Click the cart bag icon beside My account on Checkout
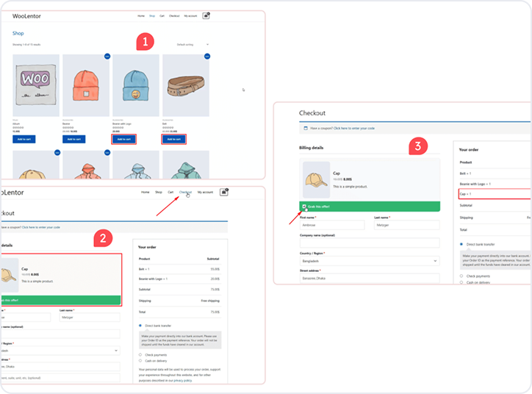The width and height of the screenshot is (532, 394). click(x=224, y=192)
